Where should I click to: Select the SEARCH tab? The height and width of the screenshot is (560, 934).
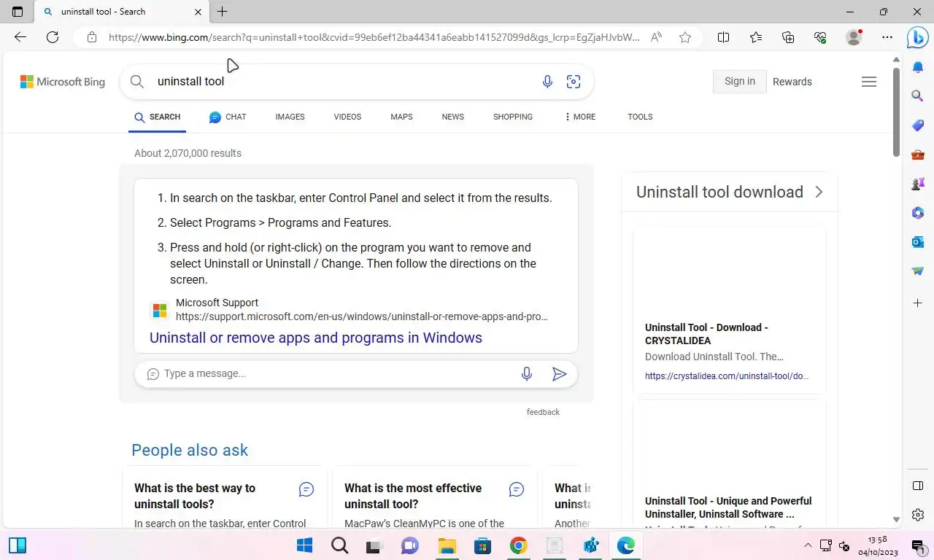(x=157, y=117)
